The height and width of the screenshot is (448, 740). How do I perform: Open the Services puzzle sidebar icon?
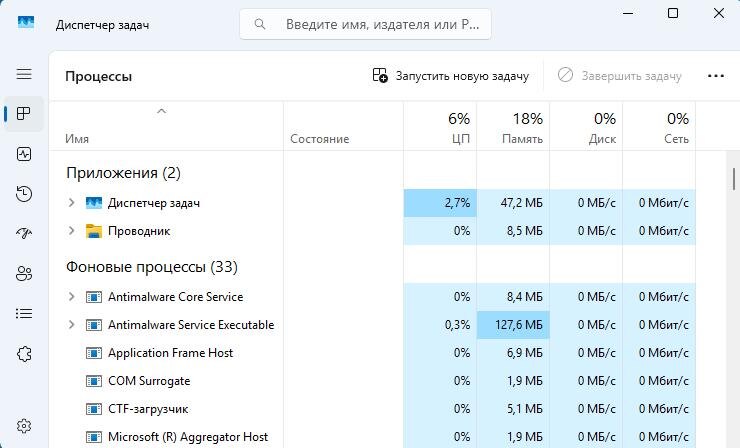click(24, 354)
